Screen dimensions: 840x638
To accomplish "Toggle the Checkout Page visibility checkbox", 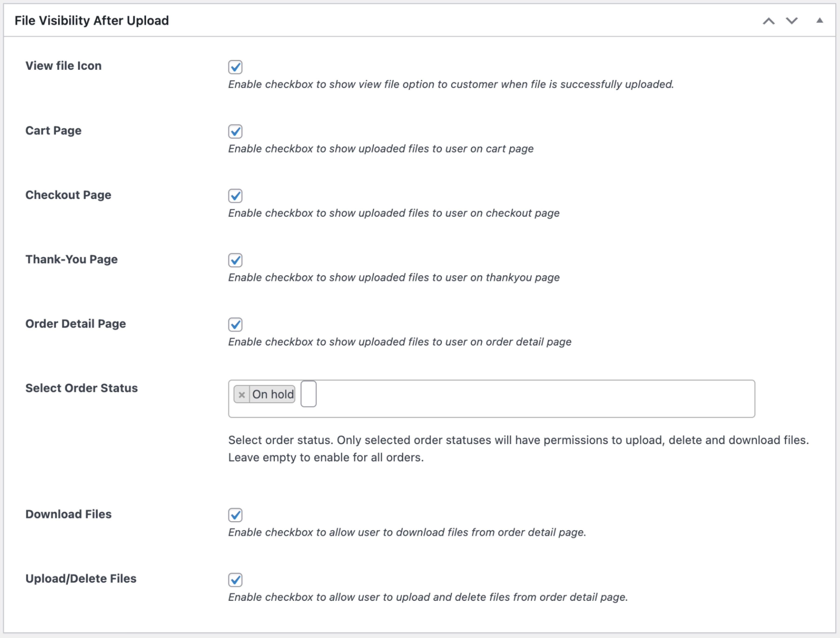I will tap(235, 196).
